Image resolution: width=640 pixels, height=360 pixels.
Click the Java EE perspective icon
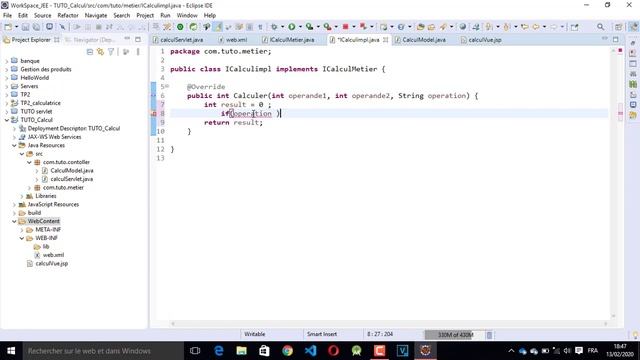click(x=633, y=27)
